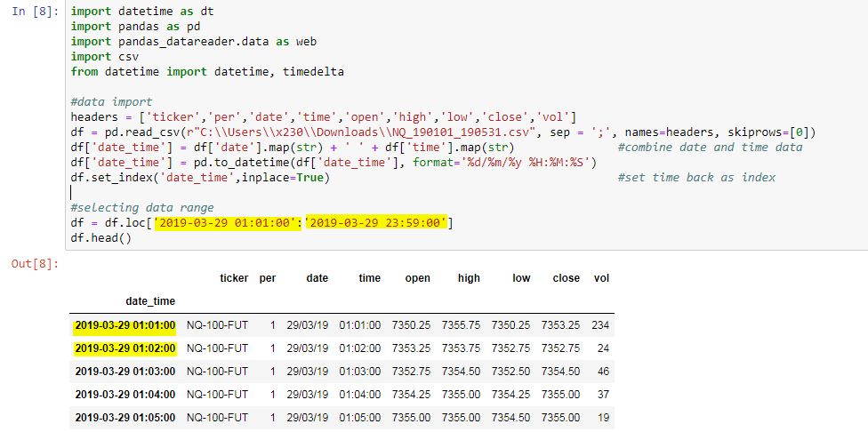Screen dimensions: 868x432
Task: Click the 'import csv' line
Action: (105, 56)
